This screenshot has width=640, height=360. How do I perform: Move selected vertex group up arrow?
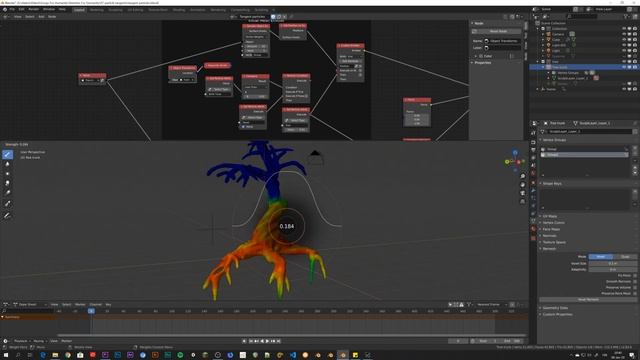click(635, 167)
